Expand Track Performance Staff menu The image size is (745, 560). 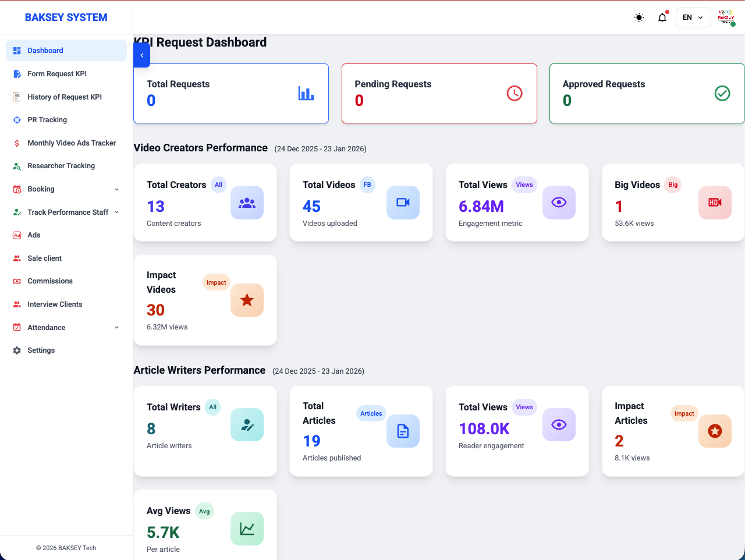coord(116,212)
